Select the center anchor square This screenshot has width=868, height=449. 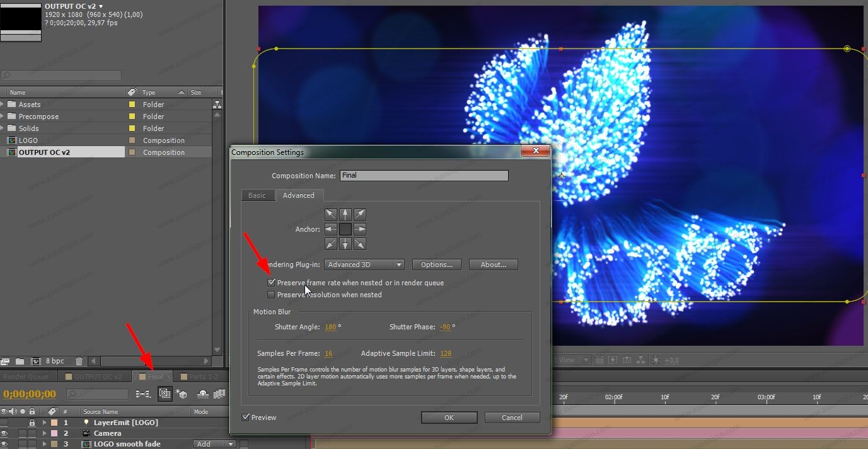point(345,229)
